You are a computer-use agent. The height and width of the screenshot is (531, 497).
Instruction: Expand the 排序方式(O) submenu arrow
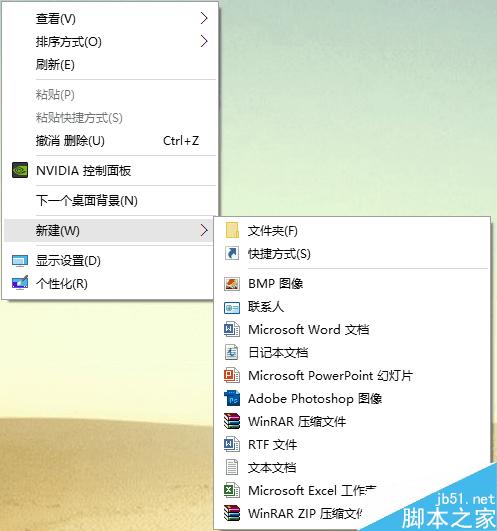(x=204, y=41)
